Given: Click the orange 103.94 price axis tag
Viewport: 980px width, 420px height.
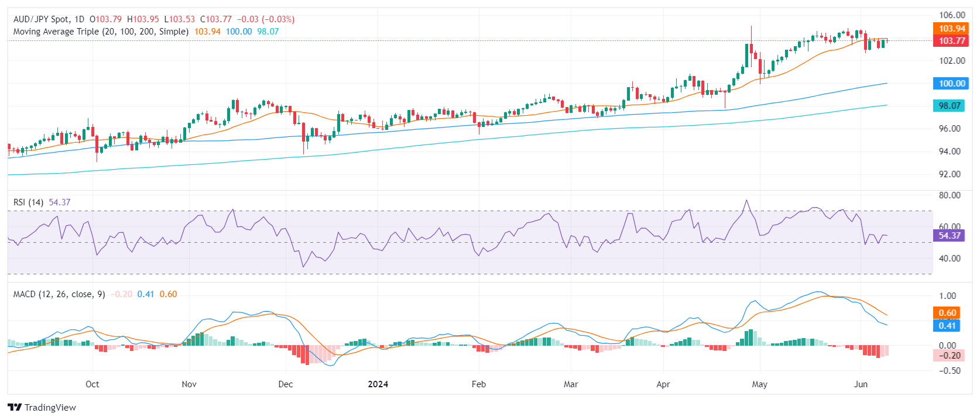Looking at the screenshot, I should [951, 29].
